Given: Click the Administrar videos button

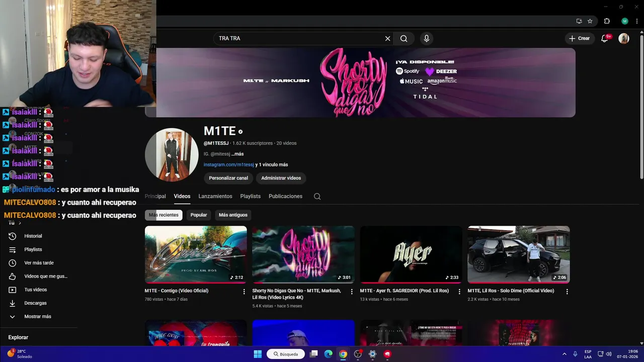Looking at the screenshot, I should coord(281,178).
